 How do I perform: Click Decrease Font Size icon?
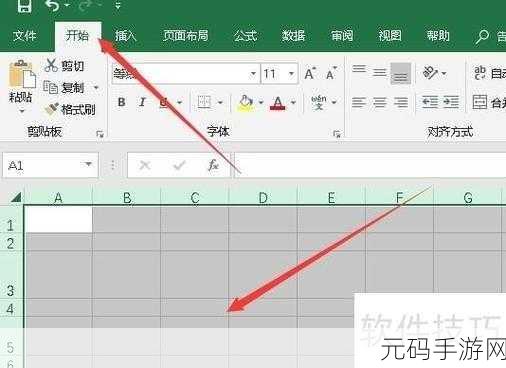click(331, 73)
